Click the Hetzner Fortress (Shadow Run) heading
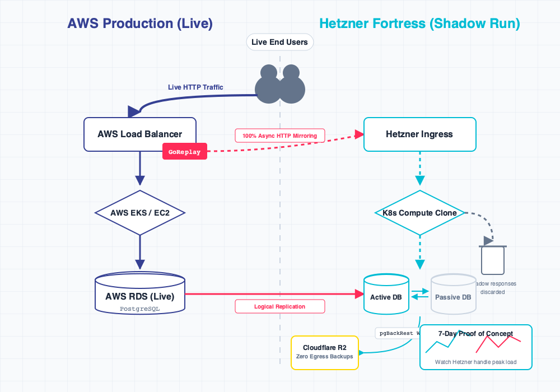The width and height of the screenshot is (560, 392). (x=419, y=24)
